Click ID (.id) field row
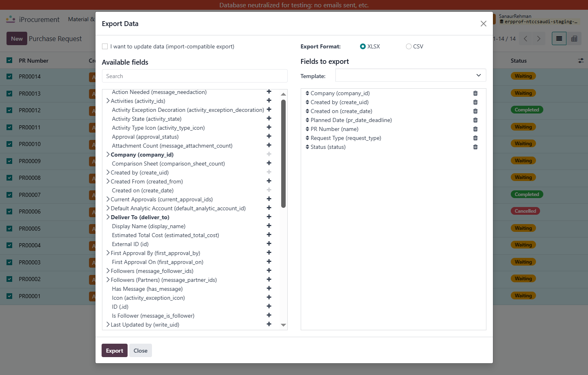This screenshot has width=588, height=375. [191, 307]
